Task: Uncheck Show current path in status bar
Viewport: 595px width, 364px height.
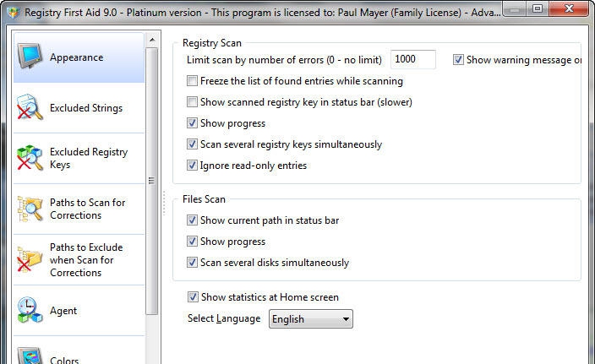Action: (x=192, y=220)
